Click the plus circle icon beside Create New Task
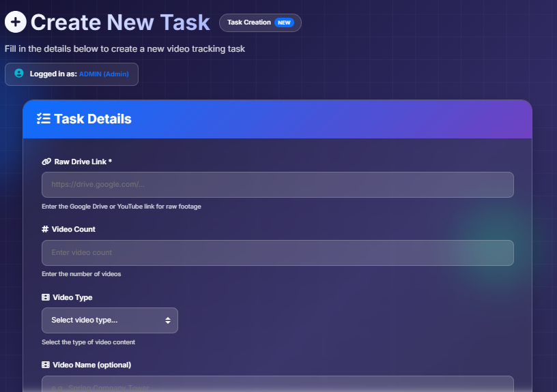This screenshot has width=557, height=392. point(15,22)
